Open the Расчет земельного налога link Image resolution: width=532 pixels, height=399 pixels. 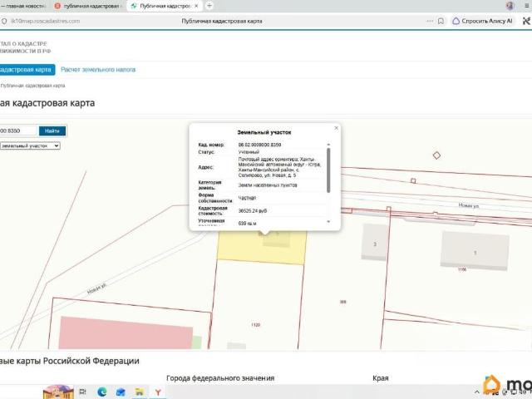click(98, 70)
